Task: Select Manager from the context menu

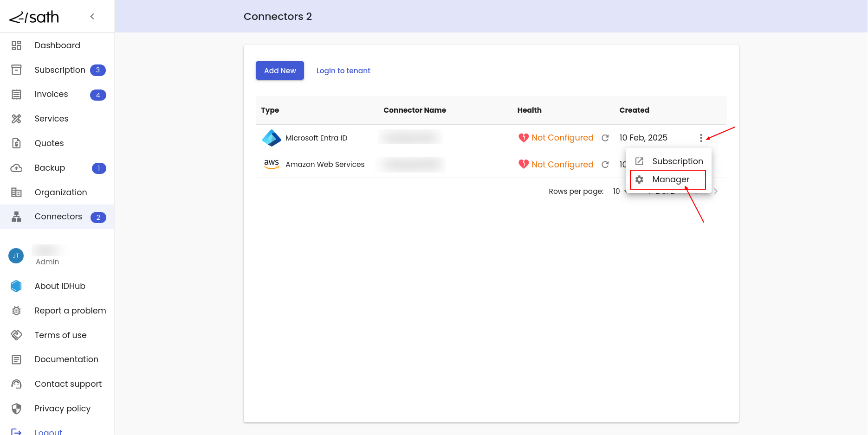Action: click(x=670, y=179)
